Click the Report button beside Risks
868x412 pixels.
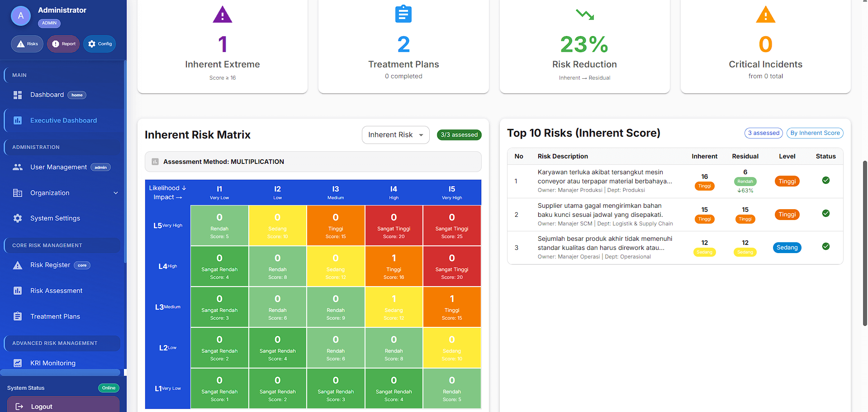63,43
